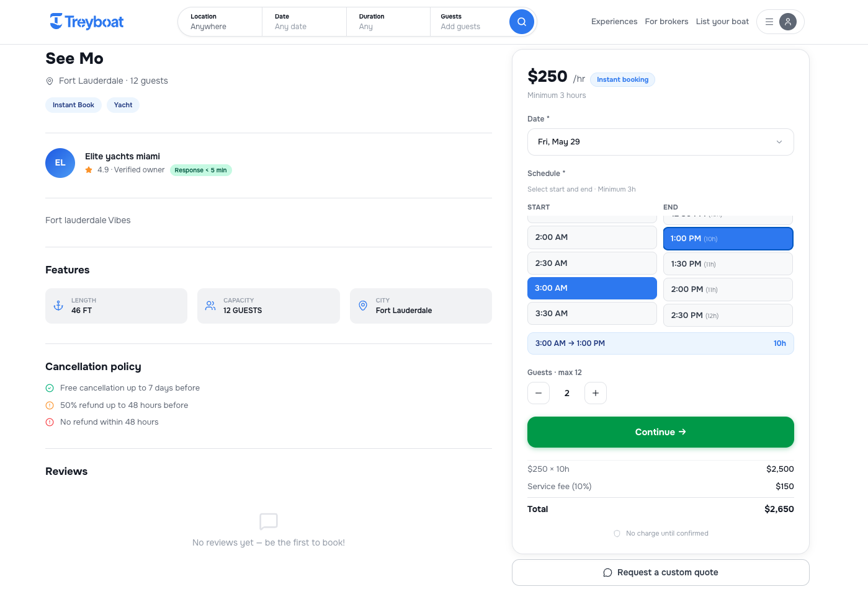Decrease guest count with minus button
Image resolution: width=868 pixels, height=597 pixels.
click(x=539, y=393)
